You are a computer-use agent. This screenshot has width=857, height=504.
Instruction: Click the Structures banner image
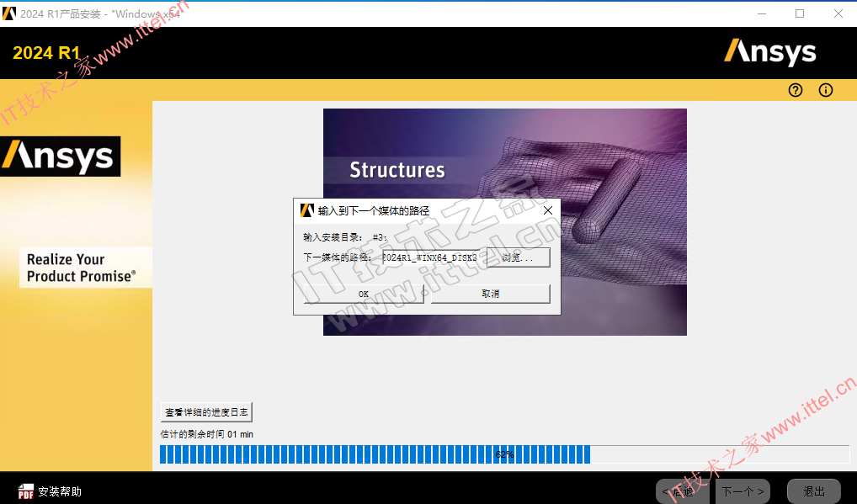point(504,221)
